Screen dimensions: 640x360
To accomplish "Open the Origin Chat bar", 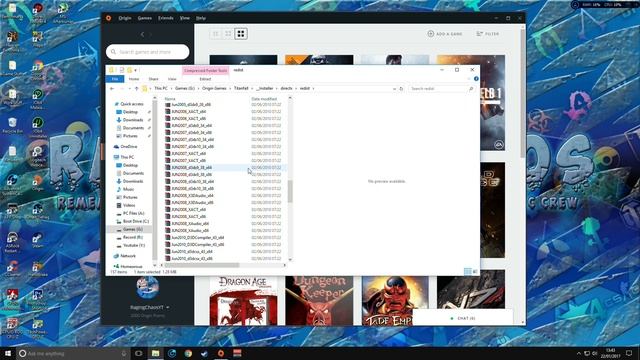I will (462, 318).
